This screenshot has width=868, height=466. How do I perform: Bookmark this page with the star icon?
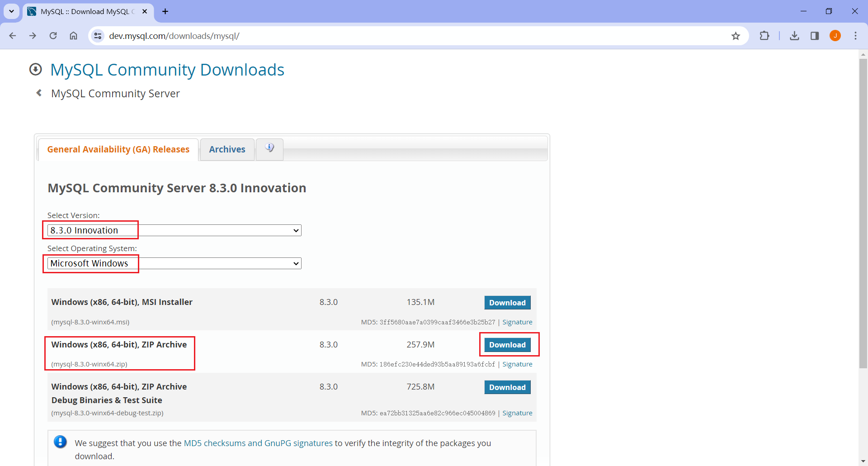point(736,36)
